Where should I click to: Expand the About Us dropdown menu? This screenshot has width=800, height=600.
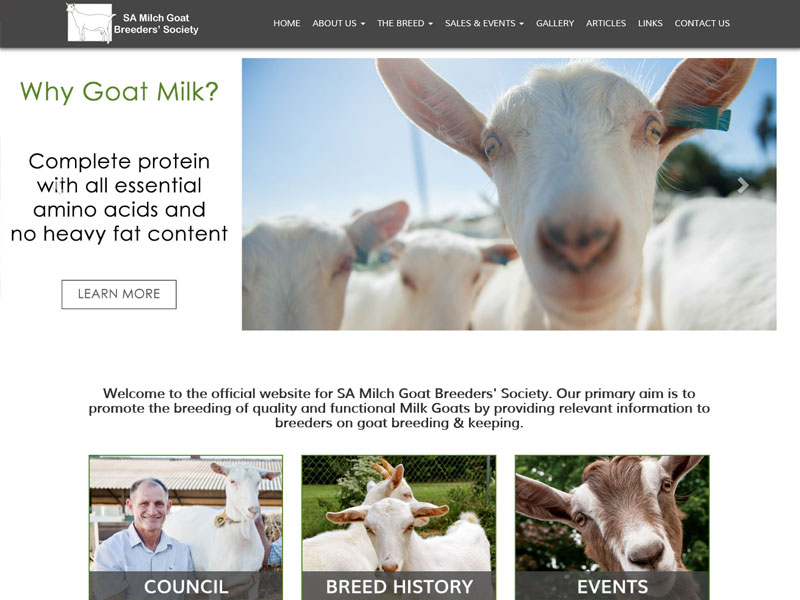338,23
